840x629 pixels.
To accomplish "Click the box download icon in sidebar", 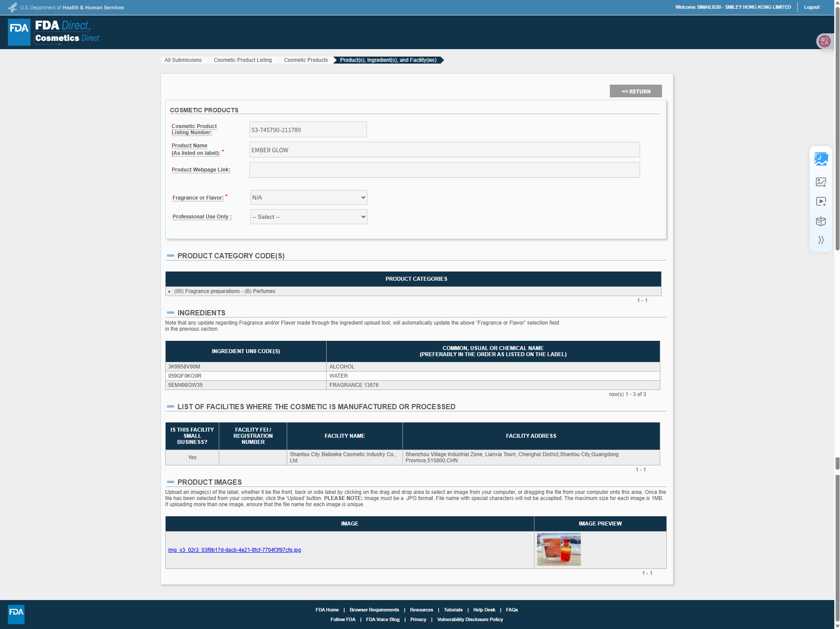I will coord(821,221).
